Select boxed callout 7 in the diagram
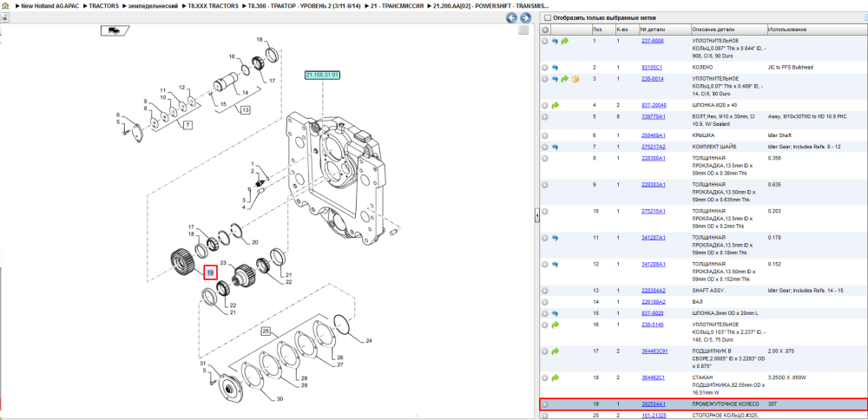This screenshot has width=868, height=420. [x=187, y=126]
